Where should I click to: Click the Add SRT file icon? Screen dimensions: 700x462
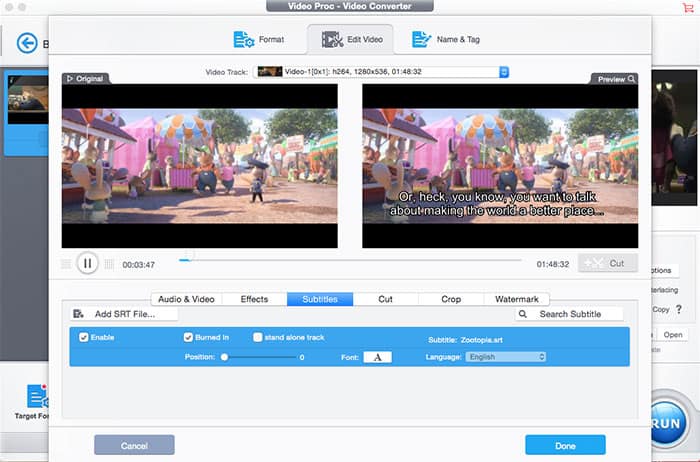79,314
